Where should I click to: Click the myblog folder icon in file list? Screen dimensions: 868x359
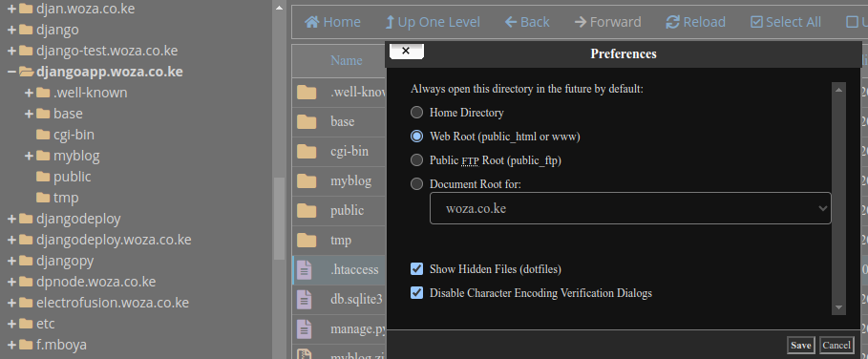(307, 180)
